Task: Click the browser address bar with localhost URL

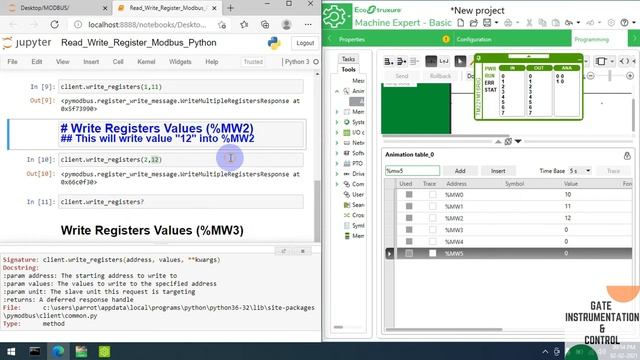Action: (148, 25)
